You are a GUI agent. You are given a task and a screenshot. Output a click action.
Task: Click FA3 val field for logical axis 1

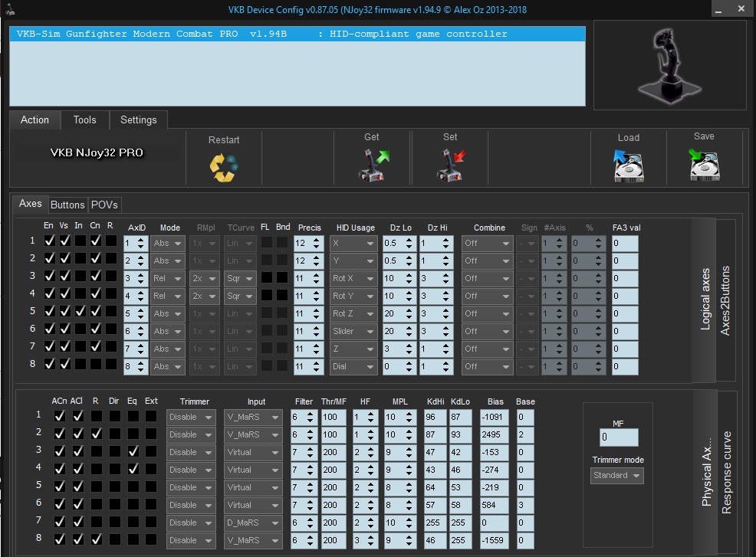[625, 244]
